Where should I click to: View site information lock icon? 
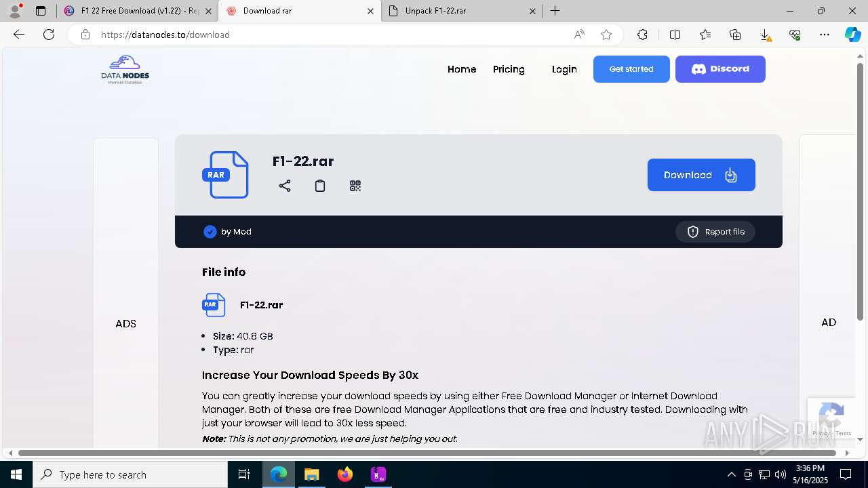pyautogui.click(x=85, y=35)
